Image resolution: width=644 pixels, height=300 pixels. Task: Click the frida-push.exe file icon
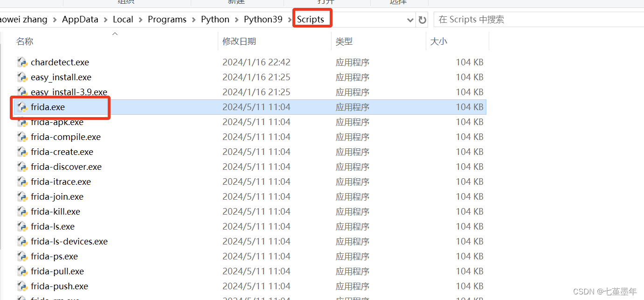coord(22,286)
